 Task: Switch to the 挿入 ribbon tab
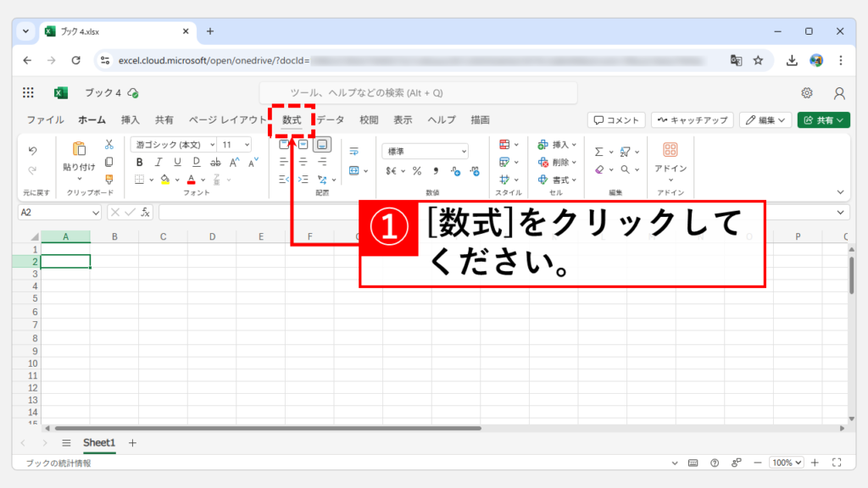click(131, 120)
